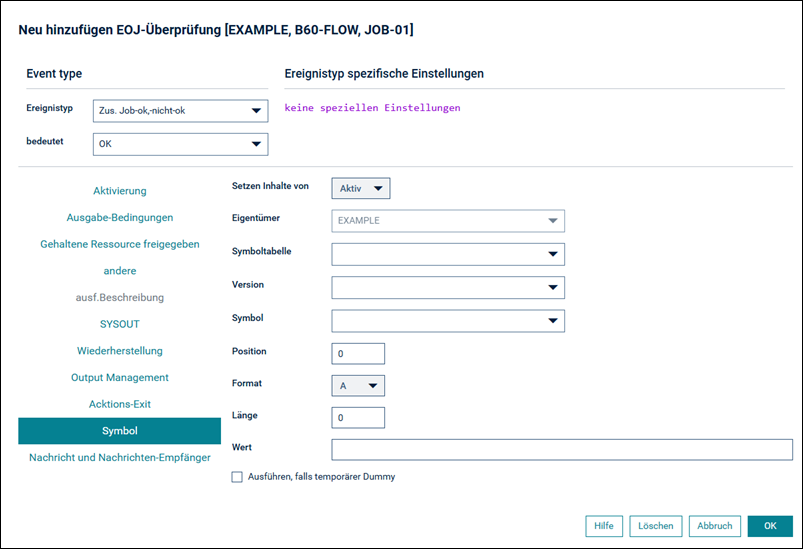Open the SYSOUT tab

[x=120, y=324]
